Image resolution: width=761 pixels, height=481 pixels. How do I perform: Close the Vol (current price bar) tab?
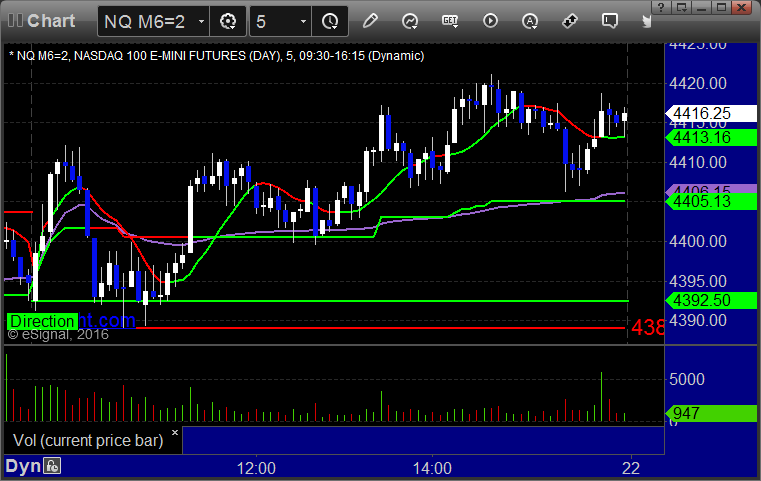[175, 432]
